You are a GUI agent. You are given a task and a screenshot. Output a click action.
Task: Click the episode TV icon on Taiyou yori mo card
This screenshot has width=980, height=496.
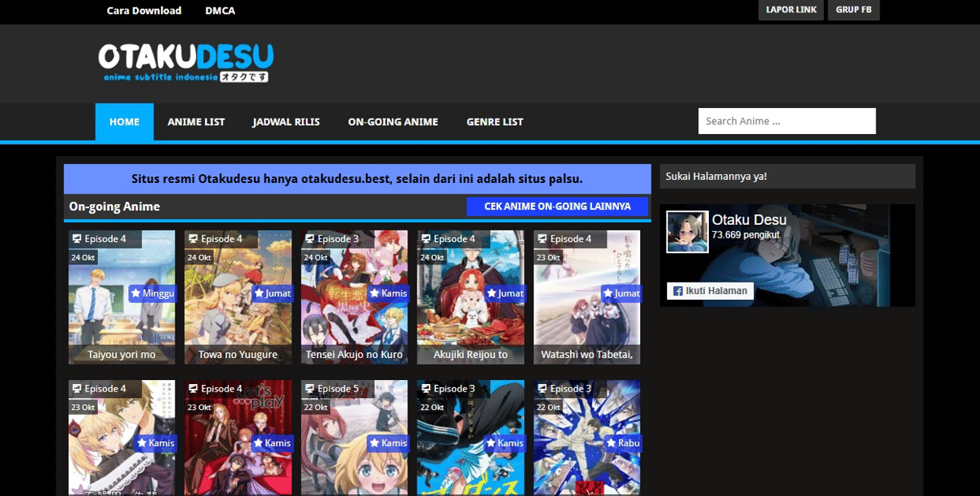(x=77, y=238)
